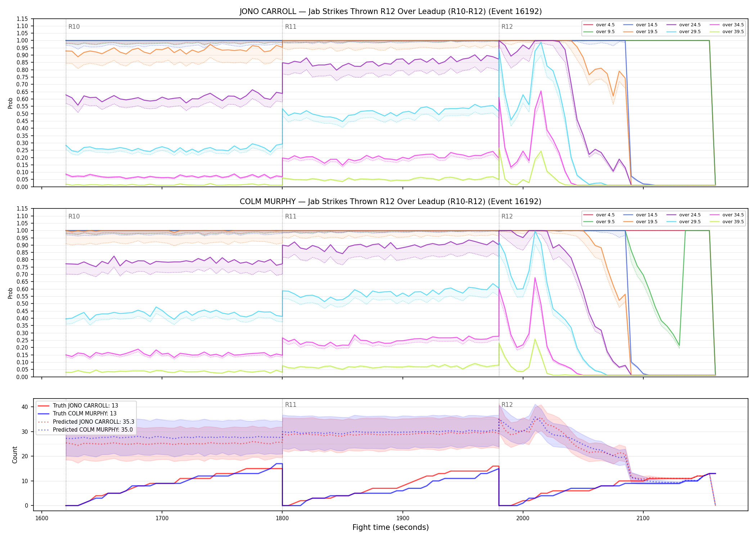756x540 pixels.
Task: Click the 0.00 tick on Jono Carroll chart
Action: [22, 187]
